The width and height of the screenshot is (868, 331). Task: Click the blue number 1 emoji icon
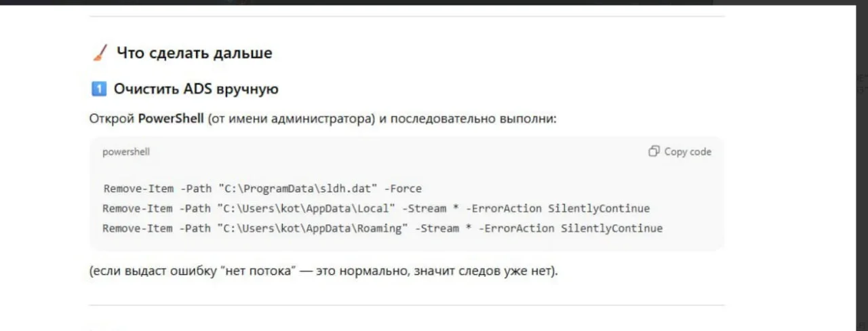point(98,89)
